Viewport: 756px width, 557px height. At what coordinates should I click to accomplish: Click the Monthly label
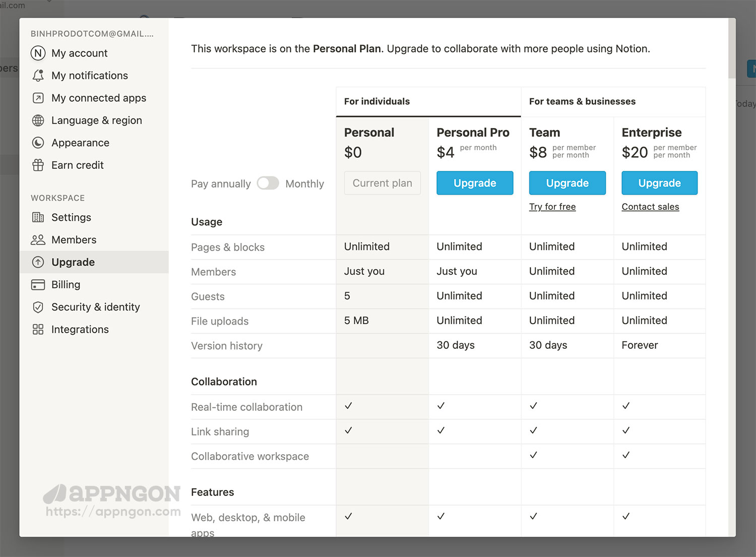pos(304,184)
